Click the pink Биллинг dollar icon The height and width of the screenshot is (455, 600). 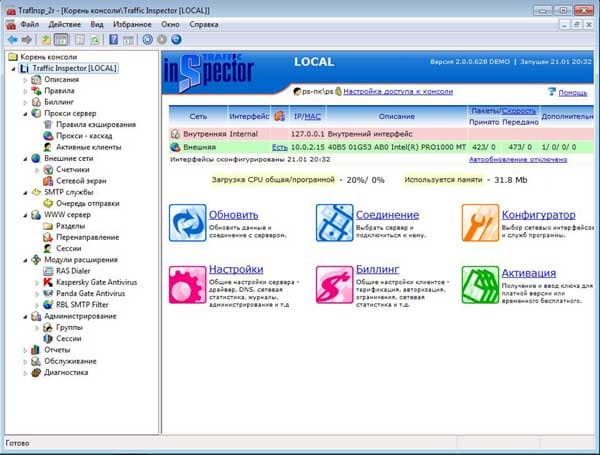[334, 285]
